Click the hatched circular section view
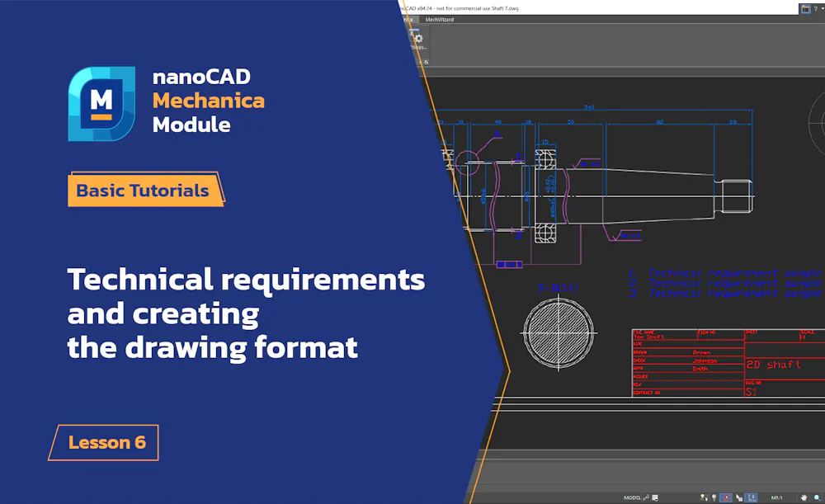 (x=559, y=332)
